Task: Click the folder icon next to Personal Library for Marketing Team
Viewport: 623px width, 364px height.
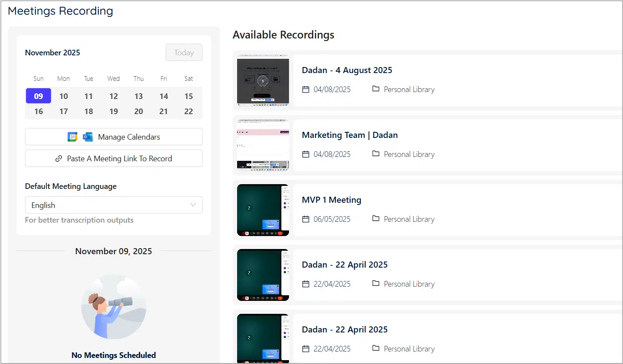Action: 376,154
